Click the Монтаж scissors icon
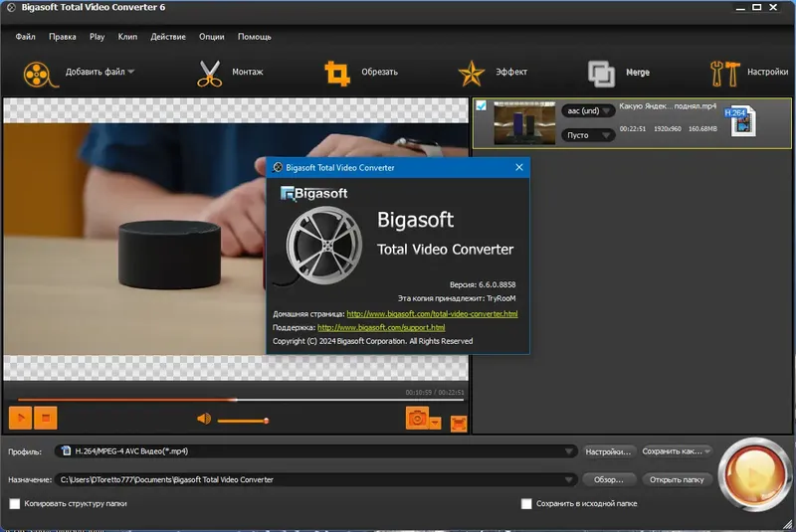This screenshot has height=532, width=796. click(210, 74)
